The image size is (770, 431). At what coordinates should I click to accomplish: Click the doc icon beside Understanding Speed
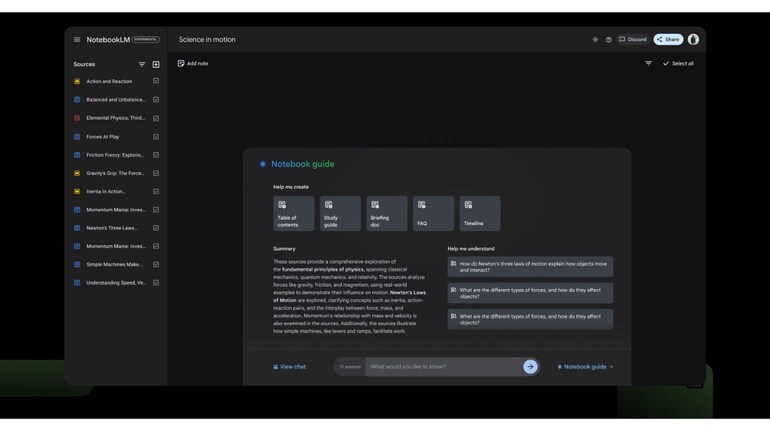coord(77,283)
